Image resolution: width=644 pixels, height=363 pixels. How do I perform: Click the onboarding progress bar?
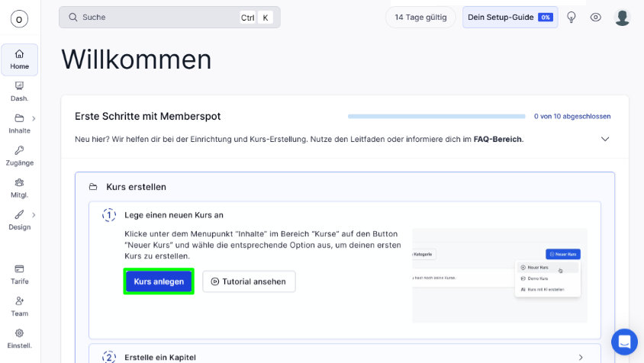(436, 117)
